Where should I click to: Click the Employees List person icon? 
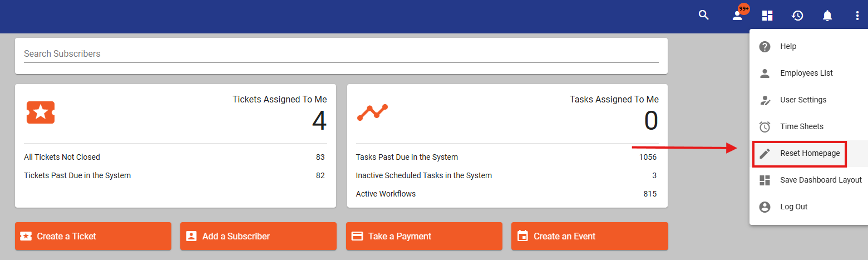[x=765, y=73]
